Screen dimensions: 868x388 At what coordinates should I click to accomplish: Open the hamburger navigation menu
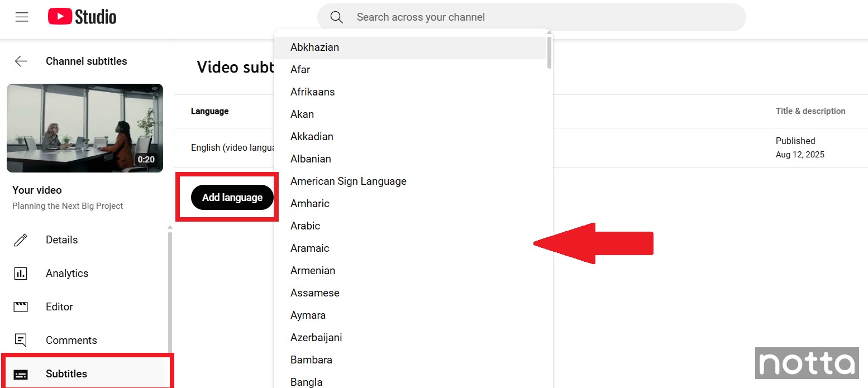[x=22, y=17]
